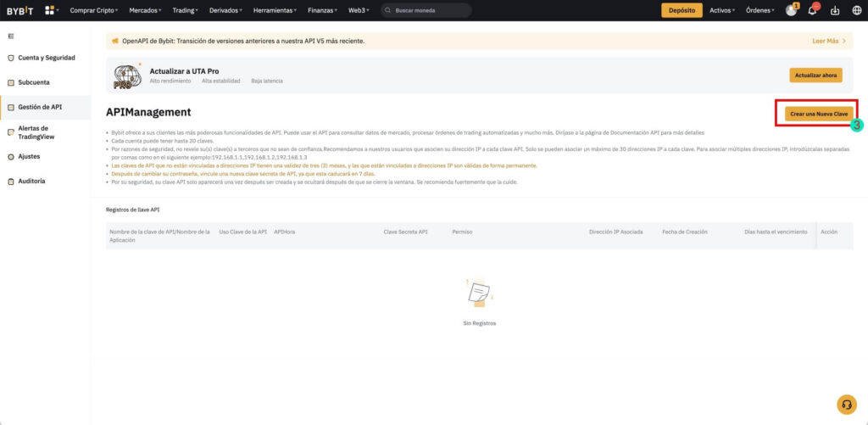Open the notifications bell
The width and height of the screenshot is (868, 425).
tap(813, 10)
